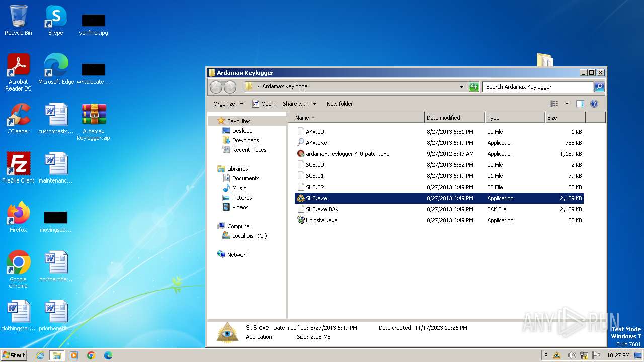Select SUS.exe.BAK file
Viewport: 644px width, 362px height.
[x=439, y=209]
